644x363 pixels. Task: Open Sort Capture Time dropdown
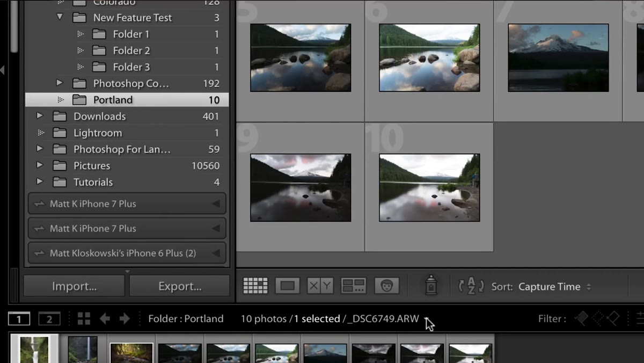(x=554, y=287)
